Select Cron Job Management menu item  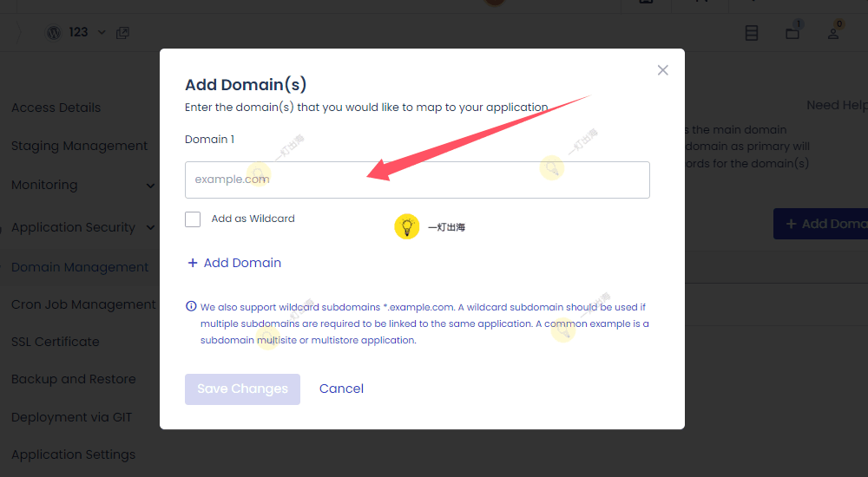tap(83, 304)
